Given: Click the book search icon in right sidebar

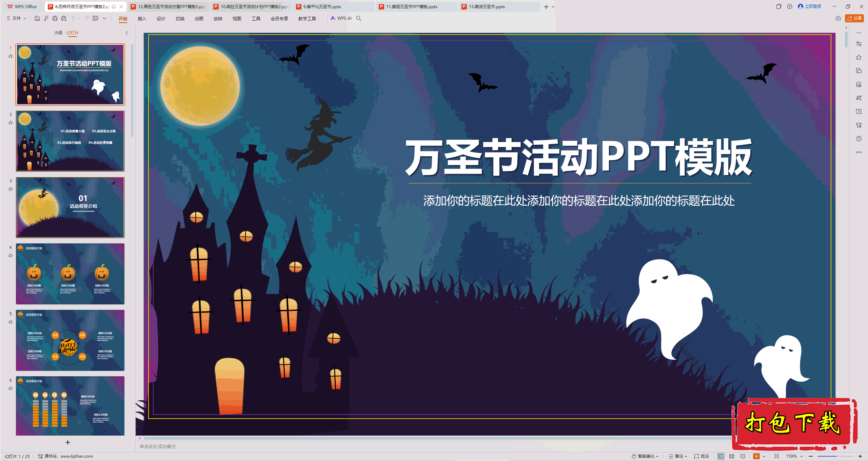Looking at the screenshot, I should (859, 112).
